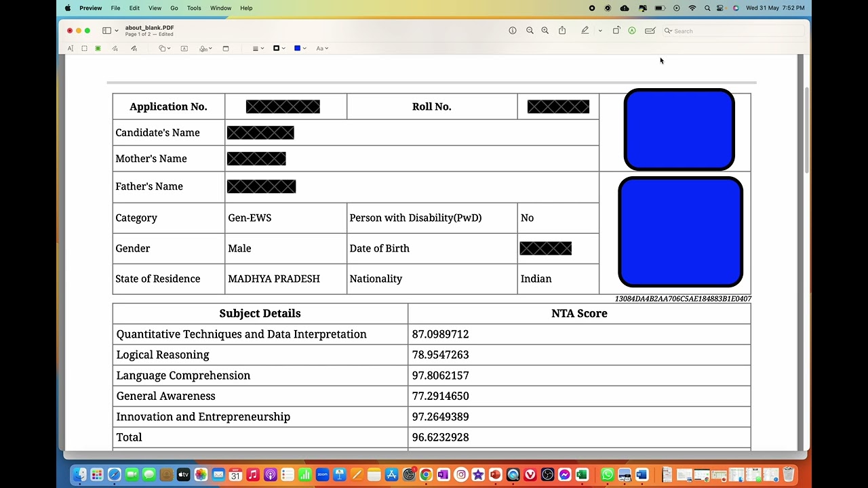Click the Language Comprehension row label
Image resolution: width=868 pixels, height=488 pixels.
[x=183, y=375]
